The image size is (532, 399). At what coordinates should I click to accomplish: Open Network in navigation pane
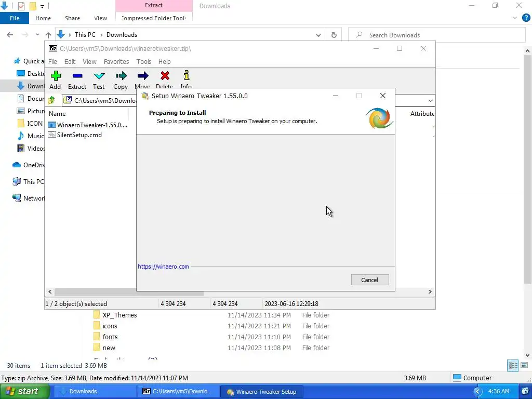29,198
